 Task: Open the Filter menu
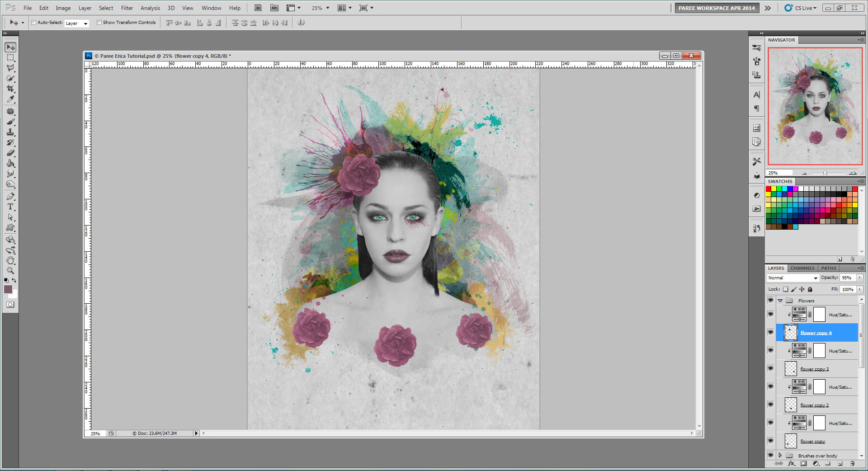click(x=127, y=8)
